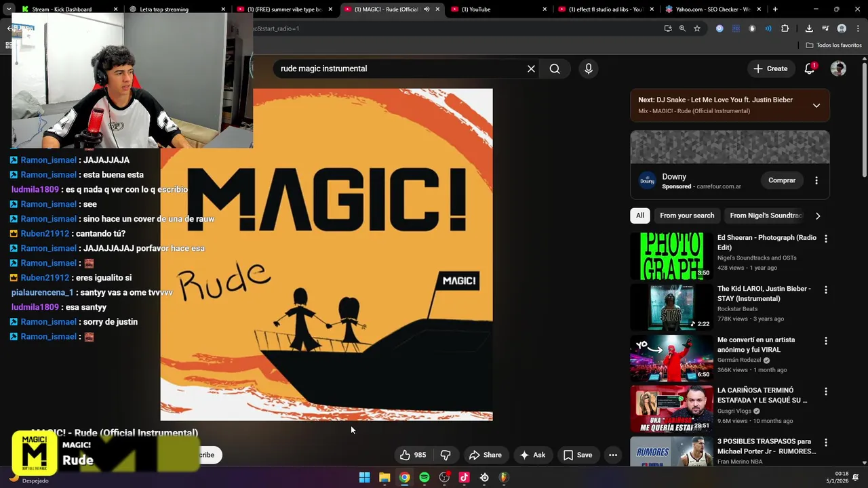
Task: Open options menu for Downy ad
Action: (x=816, y=180)
